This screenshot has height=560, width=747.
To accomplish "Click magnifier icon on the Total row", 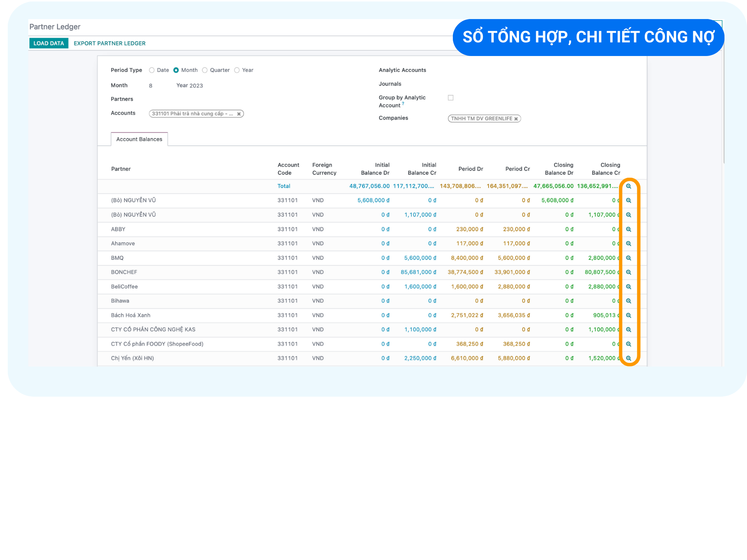I will tap(628, 186).
